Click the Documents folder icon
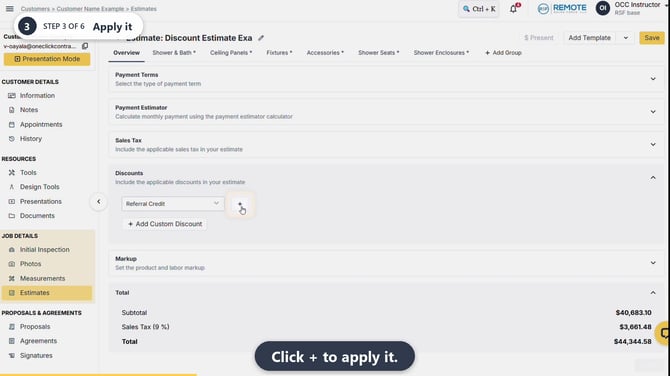The height and width of the screenshot is (376, 670). 12,216
